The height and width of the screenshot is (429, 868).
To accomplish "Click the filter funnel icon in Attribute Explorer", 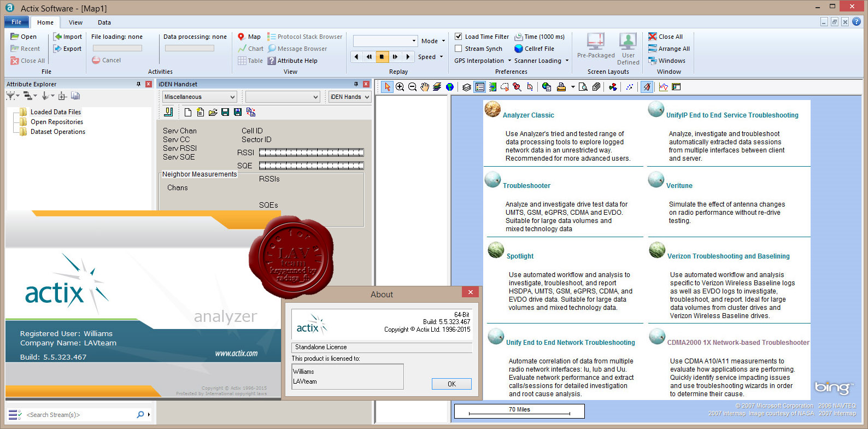I will [x=10, y=96].
